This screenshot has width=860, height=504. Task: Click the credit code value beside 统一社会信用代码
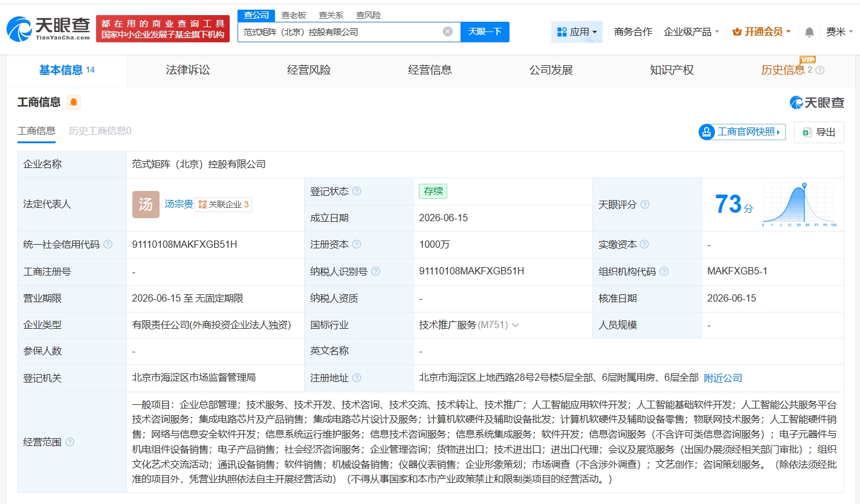click(184, 244)
